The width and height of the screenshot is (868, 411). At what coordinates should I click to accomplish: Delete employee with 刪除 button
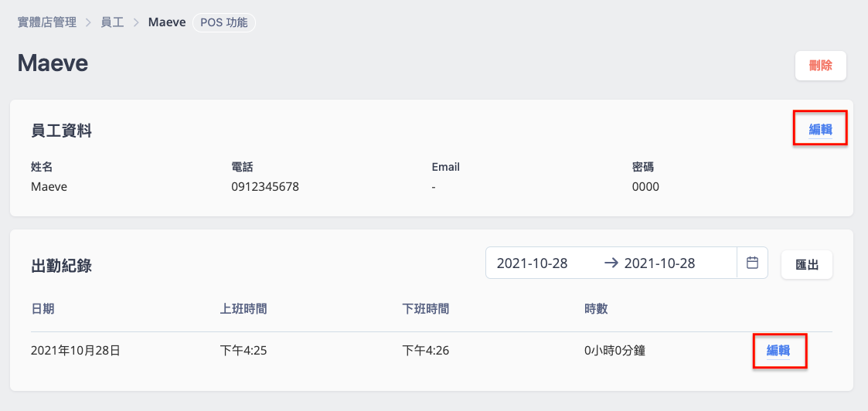pyautogui.click(x=820, y=66)
